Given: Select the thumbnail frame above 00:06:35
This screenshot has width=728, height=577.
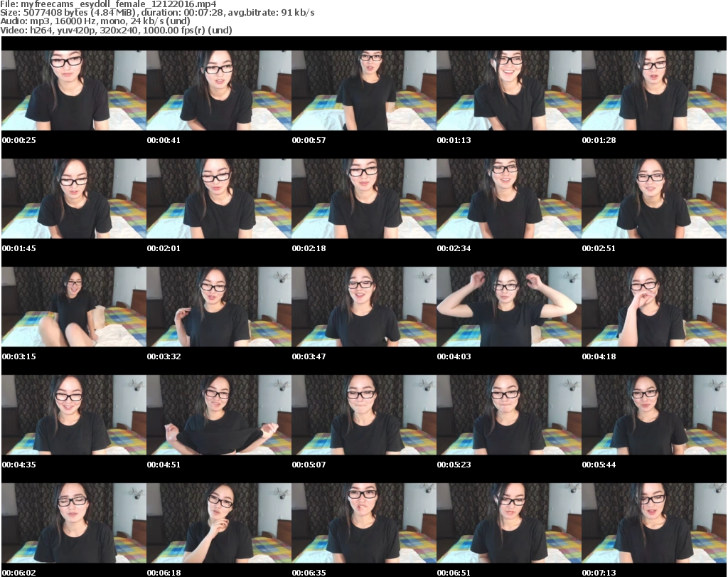Looking at the screenshot, I should [x=363, y=523].
